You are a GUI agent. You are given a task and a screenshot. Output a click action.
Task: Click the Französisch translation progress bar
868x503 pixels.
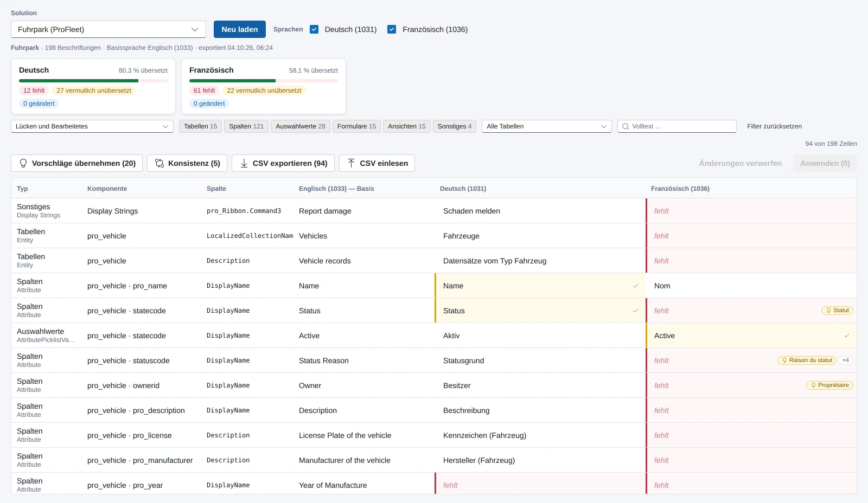[x=264, y=81]
